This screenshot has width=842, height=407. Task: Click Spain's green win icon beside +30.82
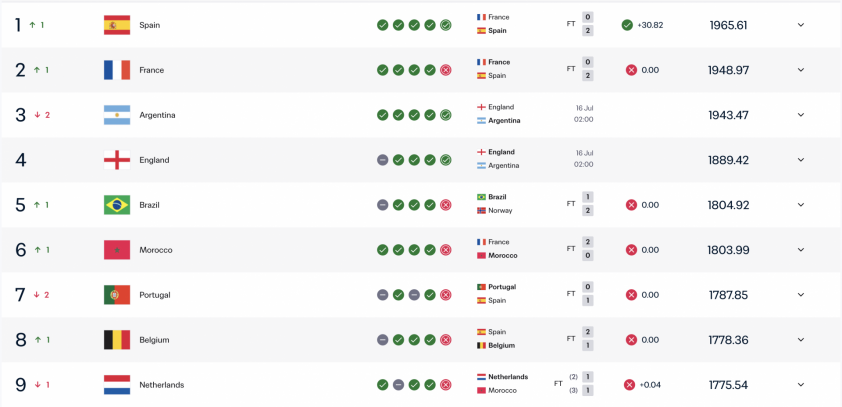pos(627,25)
